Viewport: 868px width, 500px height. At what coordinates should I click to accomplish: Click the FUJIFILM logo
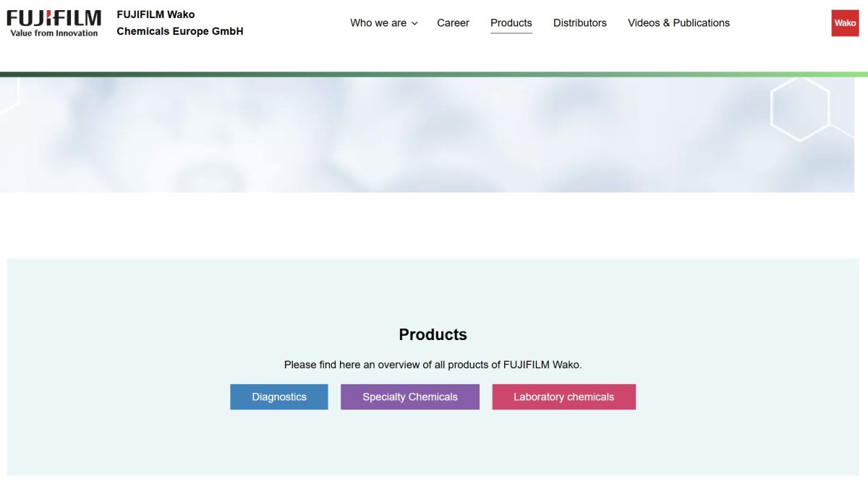point(54,23)
